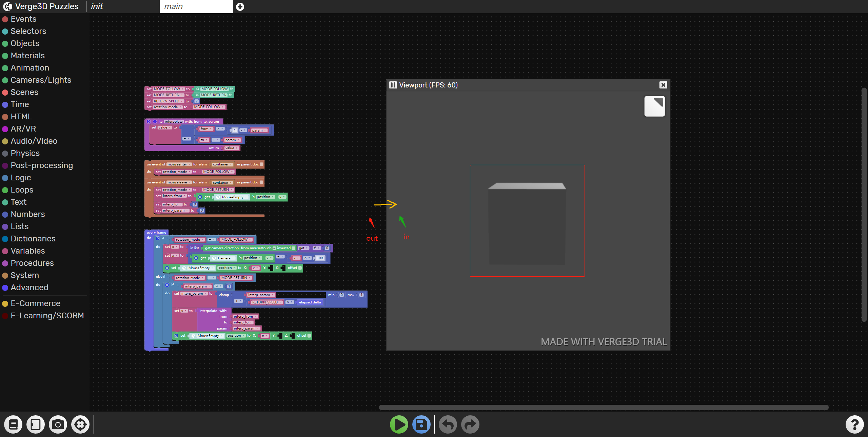Open E-Learning/SCORM puzzle category

47,316
